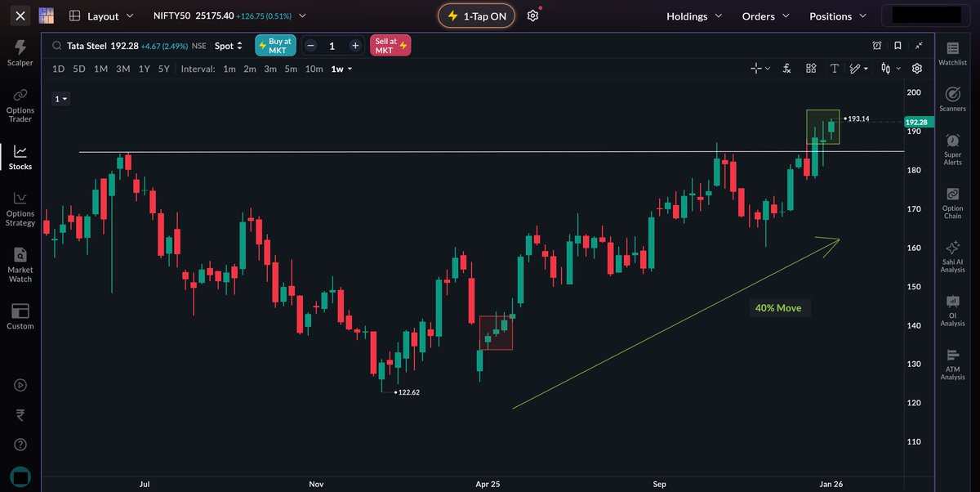The width and height of the screenshot is (980, 492).
Task: Set interval to 10m
Action: click(314, 69)
